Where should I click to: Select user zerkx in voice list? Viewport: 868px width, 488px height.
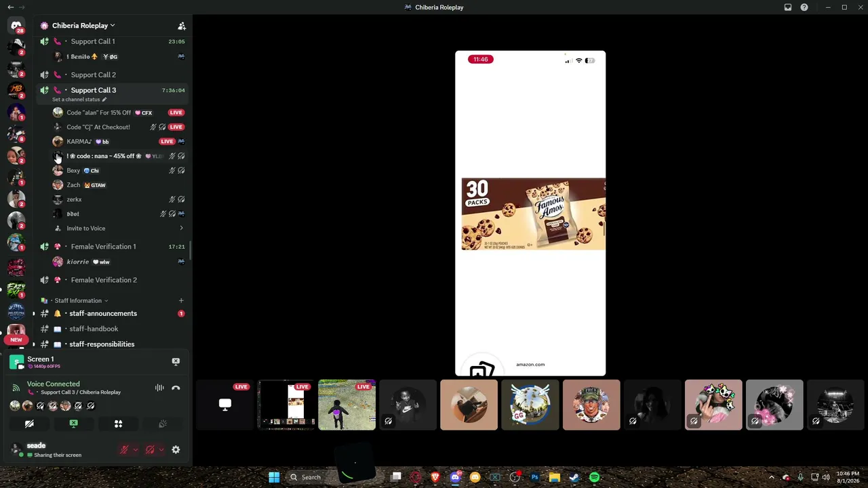(x=119, y=199)
